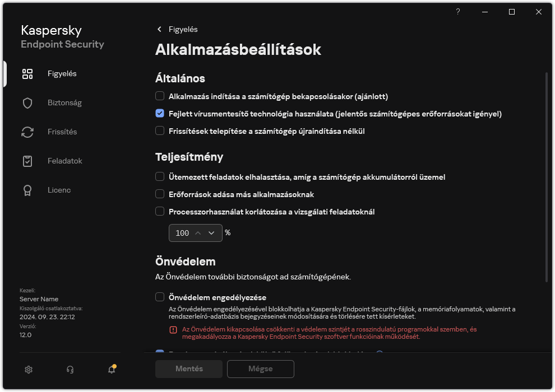Image resolution: width=555 pixels, height=392 pixels.
Task: Open Feladatok using the clipboard icon
Action: 27,161
